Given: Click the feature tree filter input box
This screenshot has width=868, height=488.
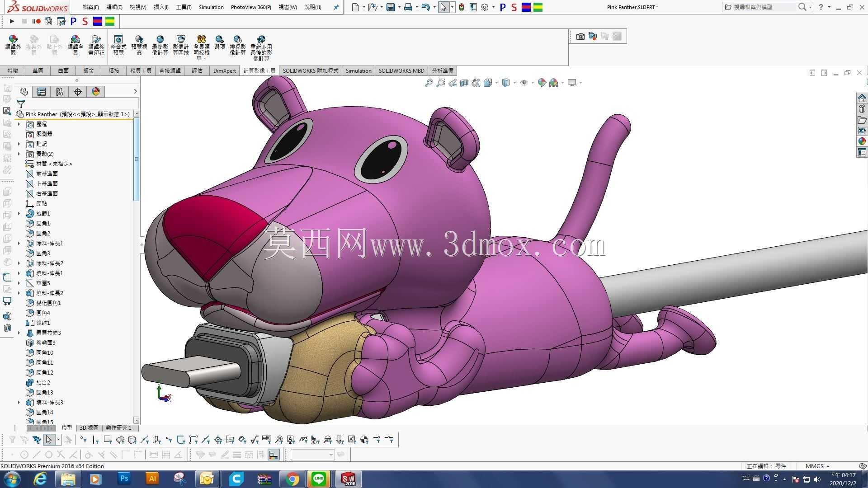Looking at the screenshot, I should [x=77, y=103].
